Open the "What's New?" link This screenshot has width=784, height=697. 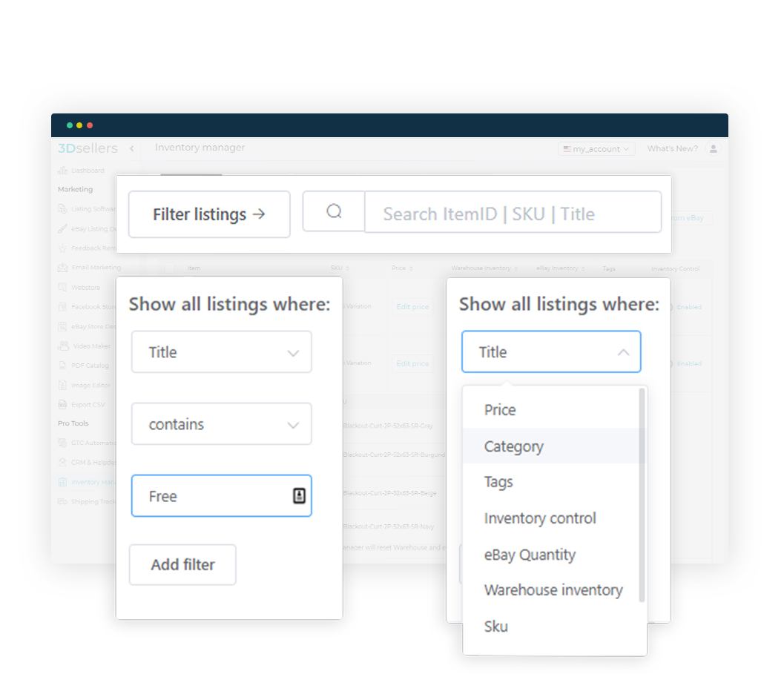click(x=672, y=148)
